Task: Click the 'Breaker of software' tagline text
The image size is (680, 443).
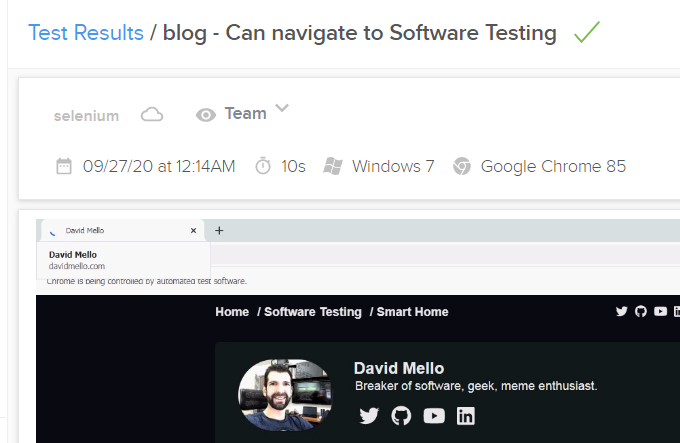Action: tap(476, 386)
